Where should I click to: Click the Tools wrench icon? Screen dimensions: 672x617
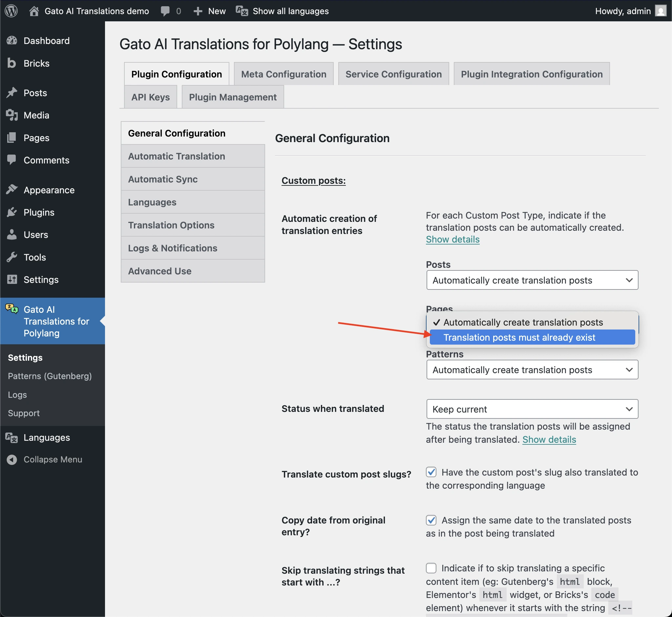(12, 257)
